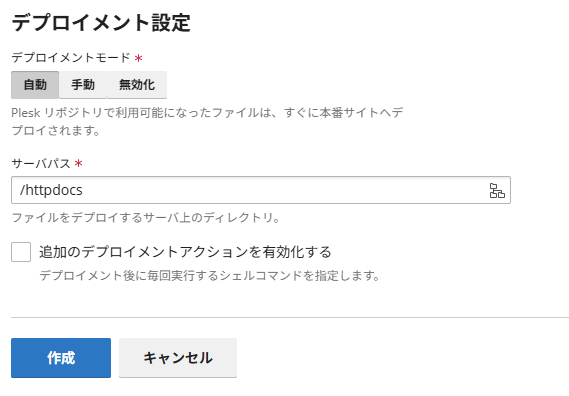Click 作成 to create the repository

click(x=61, y=358)
